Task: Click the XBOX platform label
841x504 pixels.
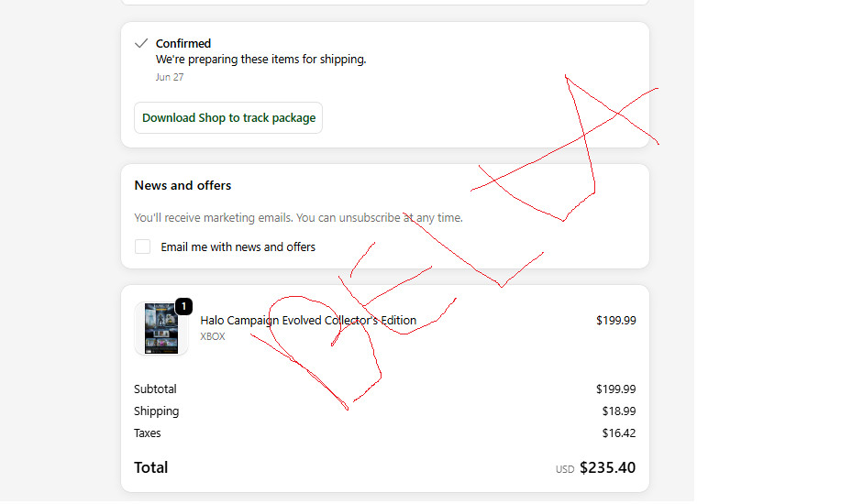Action: pyautogui.click(x=213, y=336)
